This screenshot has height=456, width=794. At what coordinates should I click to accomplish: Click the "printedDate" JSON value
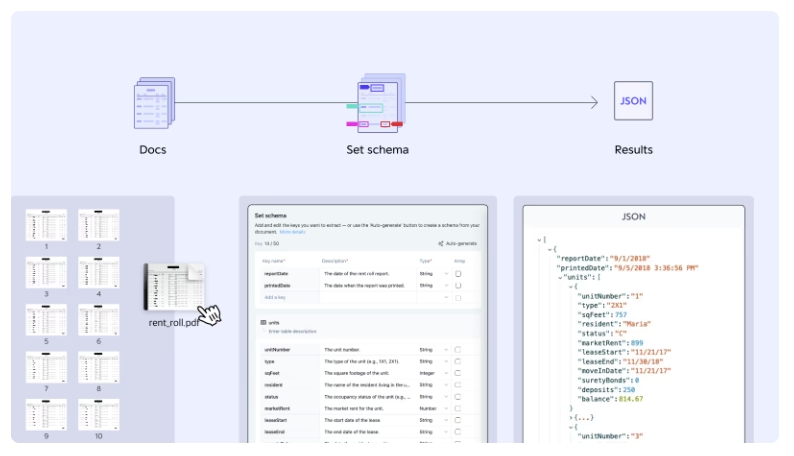[656, 268]
